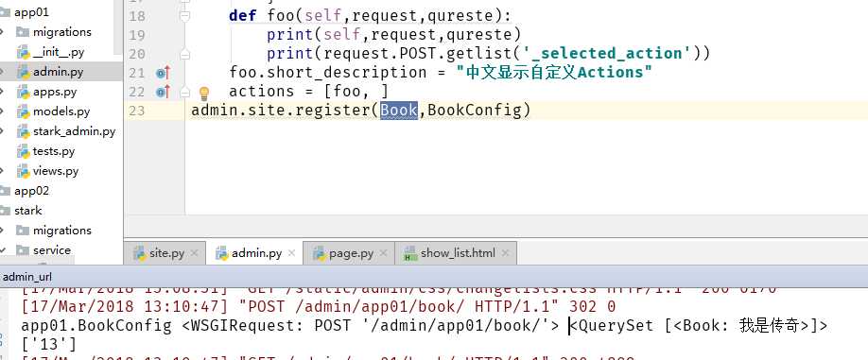Click the lightbulb intention icon on line 22
This screenshot has height=360, width=868.
(x=203, y=93)
